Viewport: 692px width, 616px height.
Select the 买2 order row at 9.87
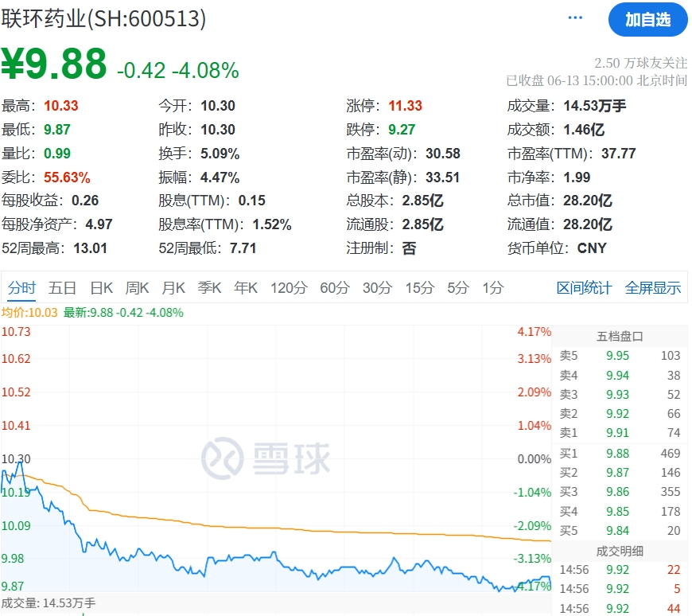[620, 473]
